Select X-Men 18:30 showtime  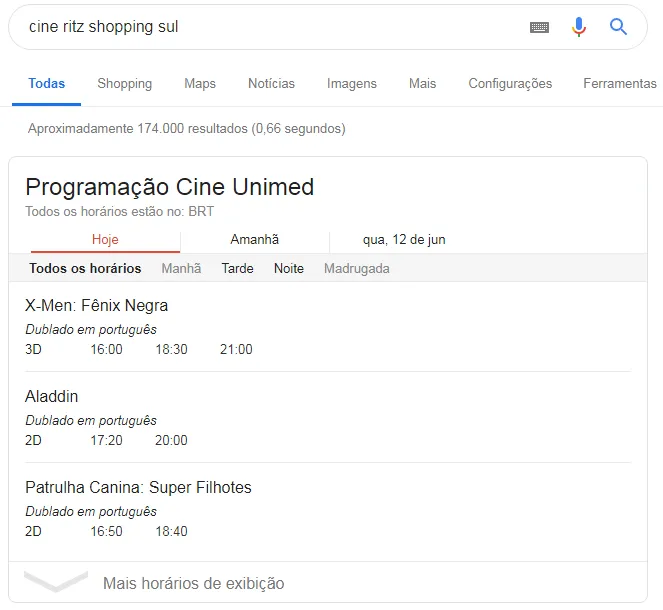(171, 349)
